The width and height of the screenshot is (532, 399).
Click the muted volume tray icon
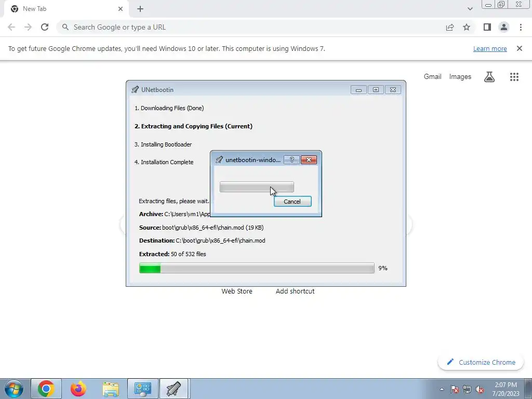click(480, 389)
